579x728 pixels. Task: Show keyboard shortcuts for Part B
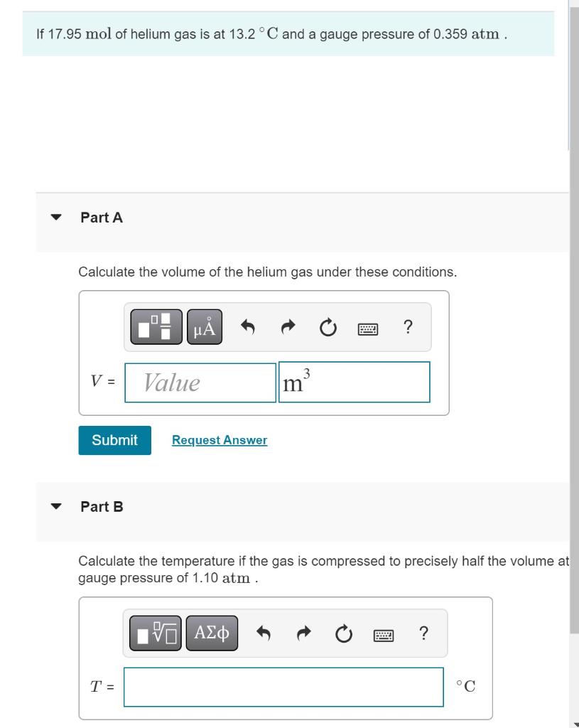pos(384,635)
